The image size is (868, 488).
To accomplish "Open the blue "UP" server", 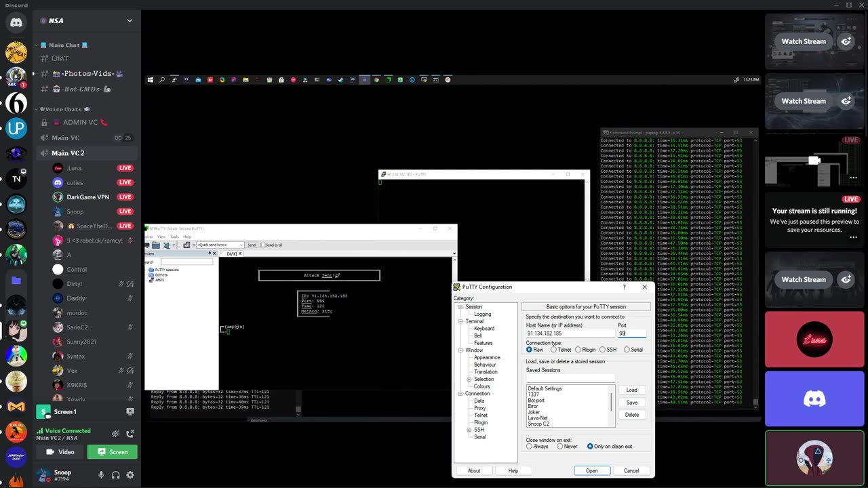I will pos(16,128).
